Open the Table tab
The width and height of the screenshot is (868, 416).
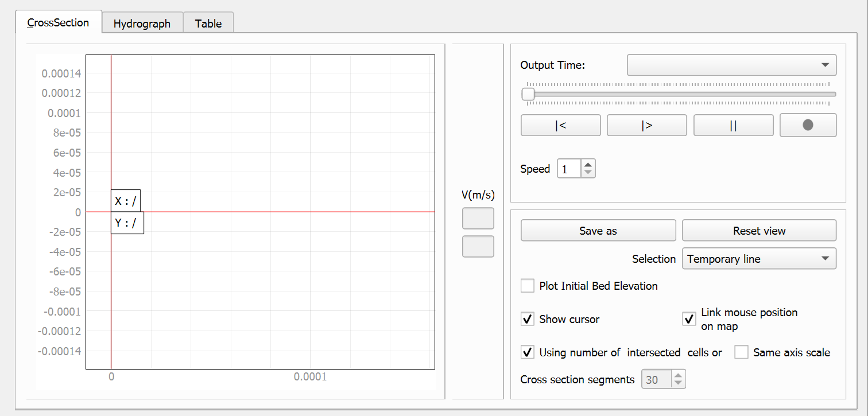(x=208, y=24)
